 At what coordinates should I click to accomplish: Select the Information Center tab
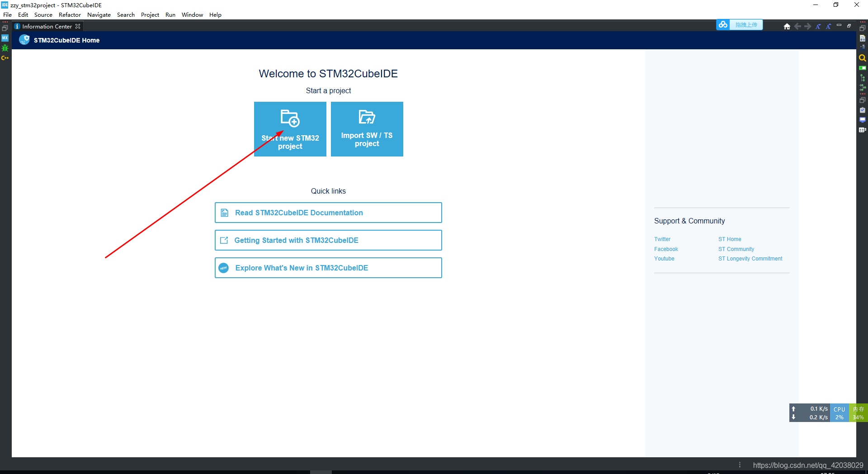[47, 26]
